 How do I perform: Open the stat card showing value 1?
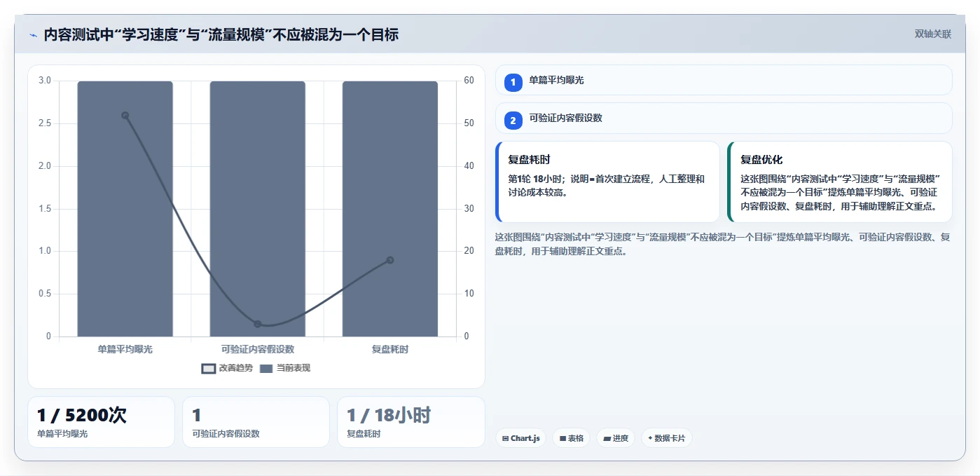pyautogui.click(x=256, y=422)
